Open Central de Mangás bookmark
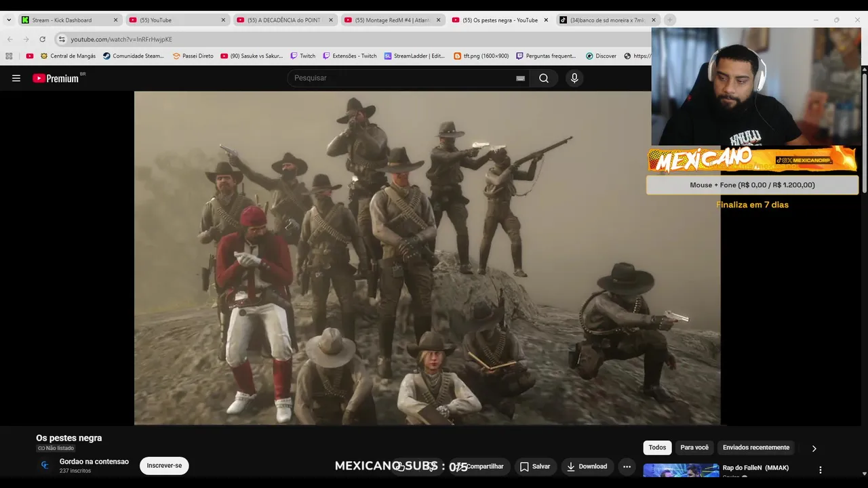The width and height of the screenshot is (868, 488). pyautogui.click(x=68, y=56)
